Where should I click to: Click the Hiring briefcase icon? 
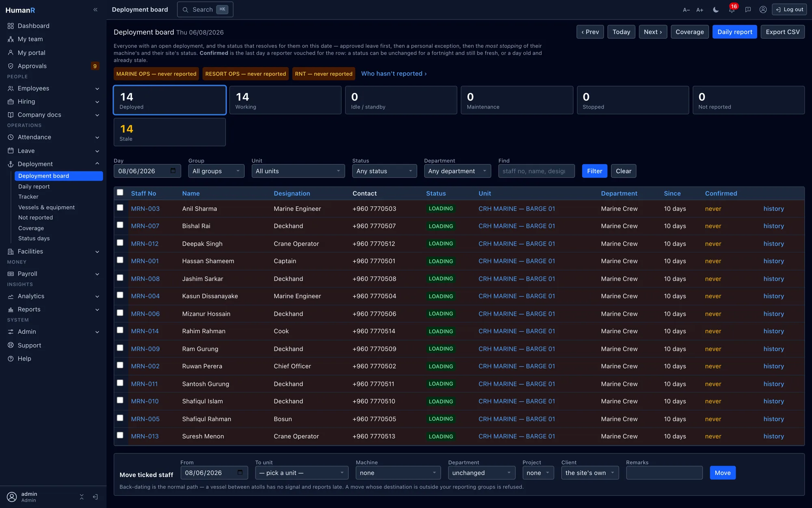(11, 102)
